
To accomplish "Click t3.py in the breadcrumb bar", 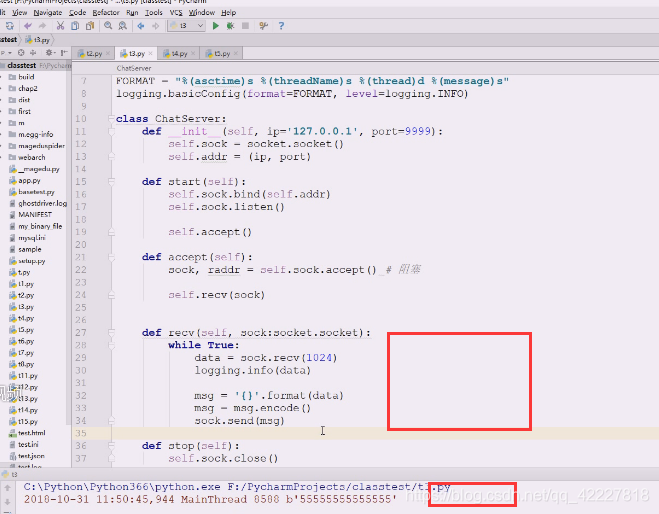I will pos(38,40).
